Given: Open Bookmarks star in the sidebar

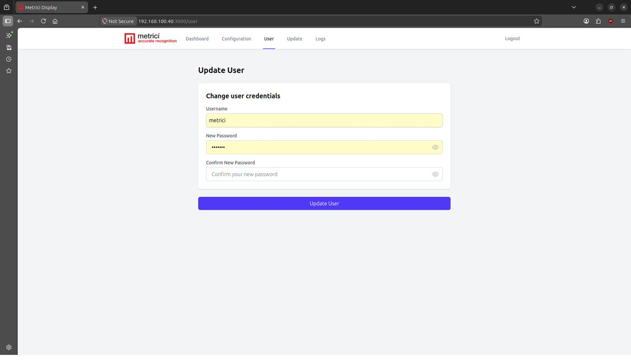Looking at the screenshot, I should (x=9, y=71).
